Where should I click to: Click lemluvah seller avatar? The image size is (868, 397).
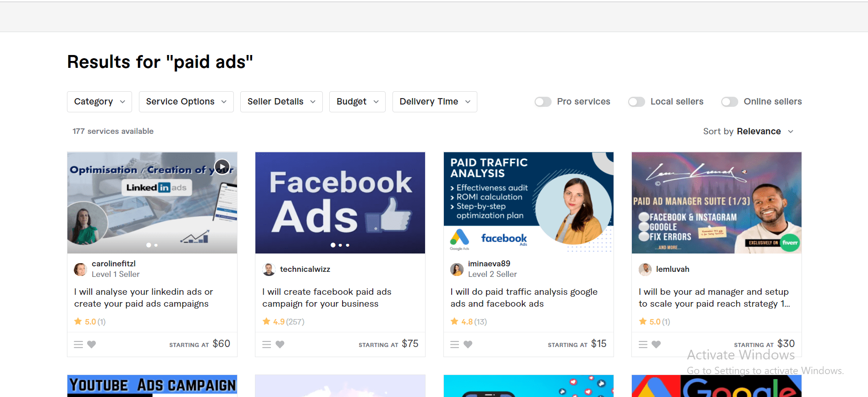[645, 269]
